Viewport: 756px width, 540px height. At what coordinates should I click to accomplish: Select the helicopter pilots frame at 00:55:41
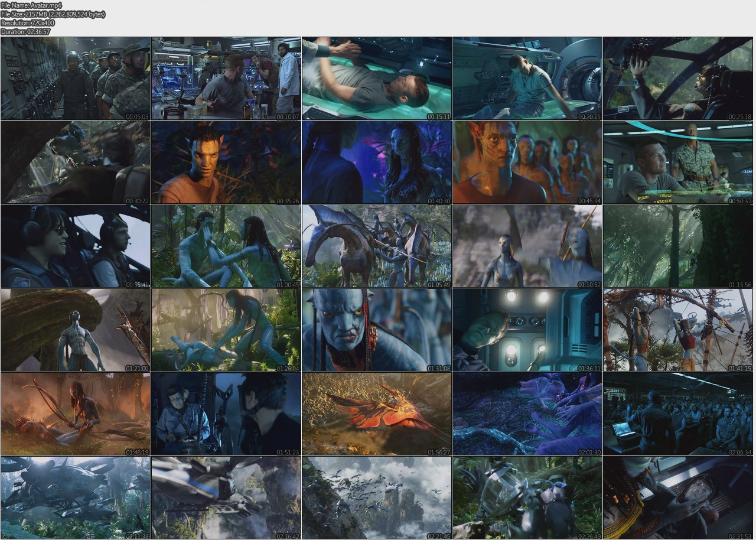tap(75, 246)
